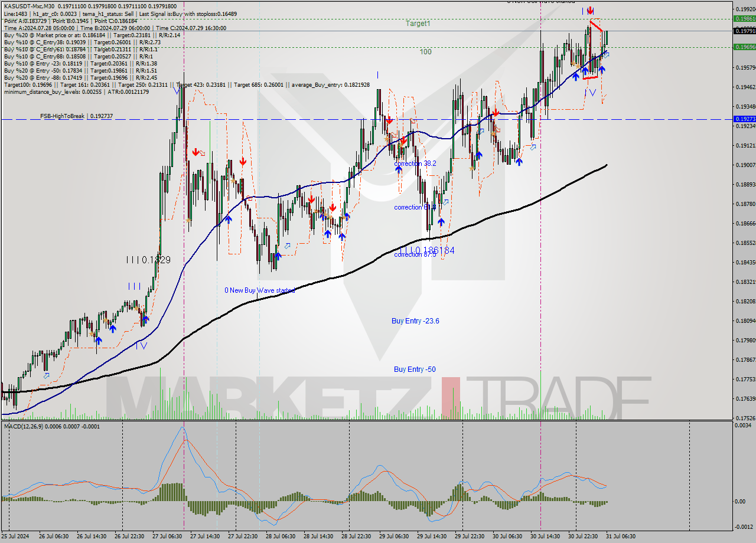Click the 0.18094 price axis value
This screenshot has height=543, width=756.
[745, 320]
